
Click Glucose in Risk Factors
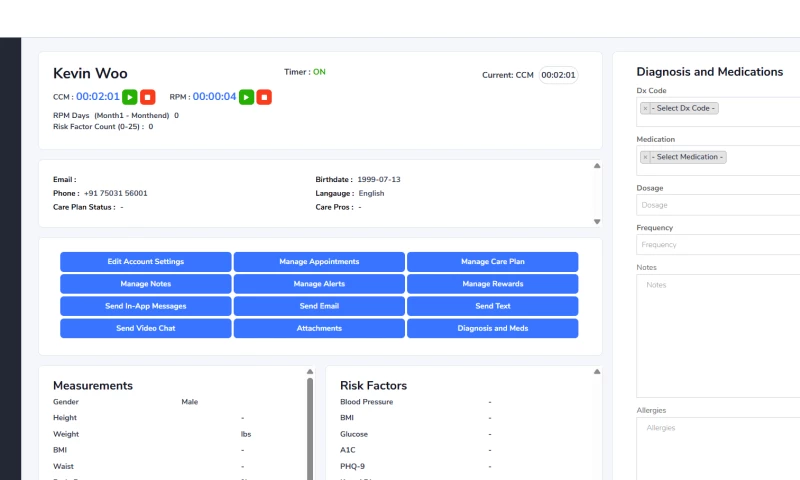pyautogui.click(x=354, y=434)
